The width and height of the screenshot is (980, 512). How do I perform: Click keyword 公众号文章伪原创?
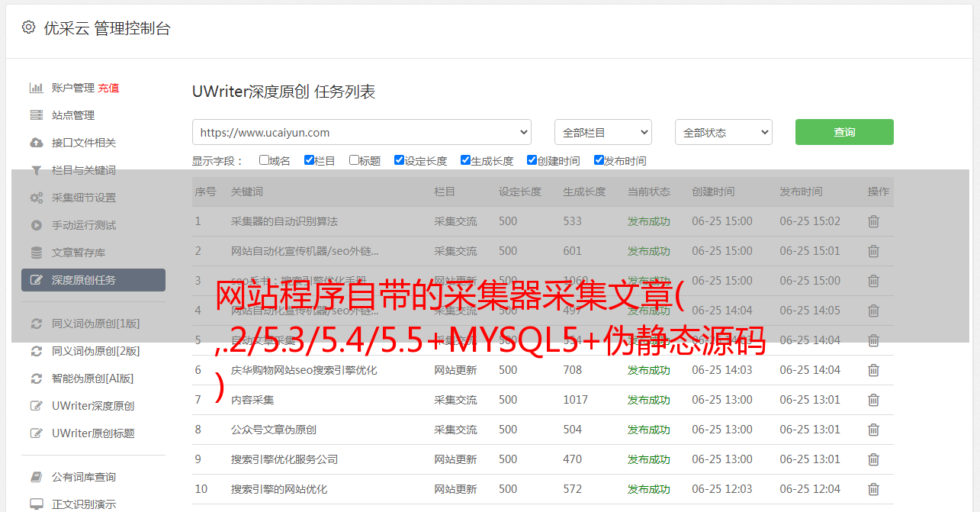point(274,430)
